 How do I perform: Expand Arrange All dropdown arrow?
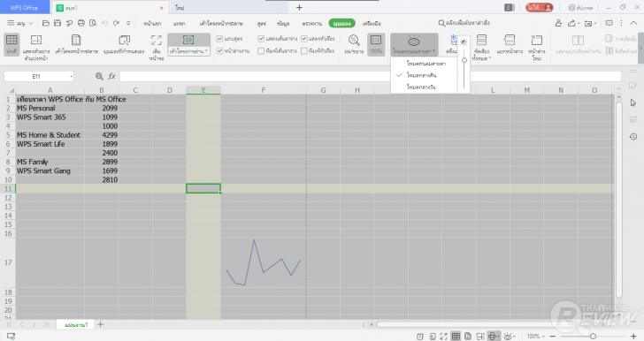click(490, 58)
